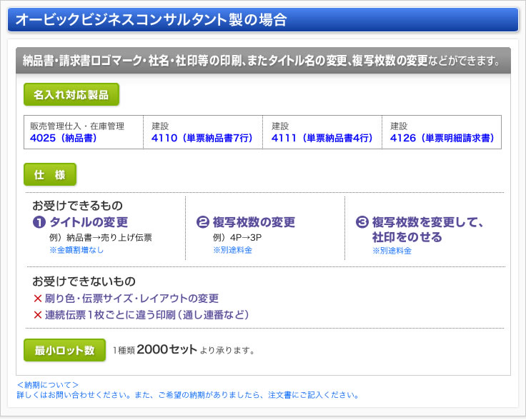526x420 pixels.
Task: Select the タイトルの変更 heading
Action: [x=89, y=222]
